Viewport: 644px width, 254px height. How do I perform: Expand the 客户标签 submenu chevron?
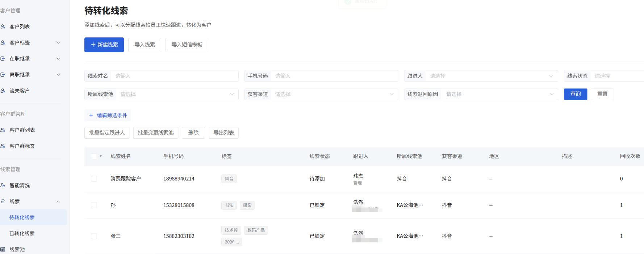58,42
